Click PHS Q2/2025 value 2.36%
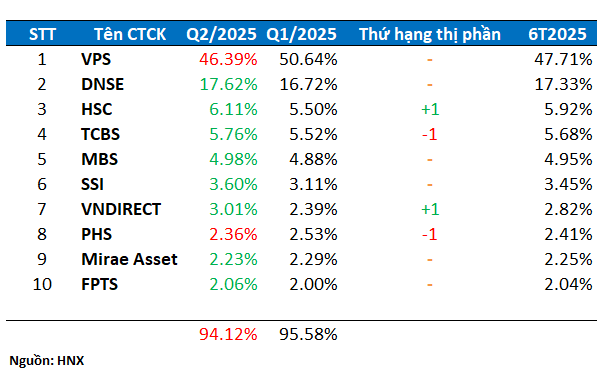This screenshot has width=607, height=371. tap(233, 234)
